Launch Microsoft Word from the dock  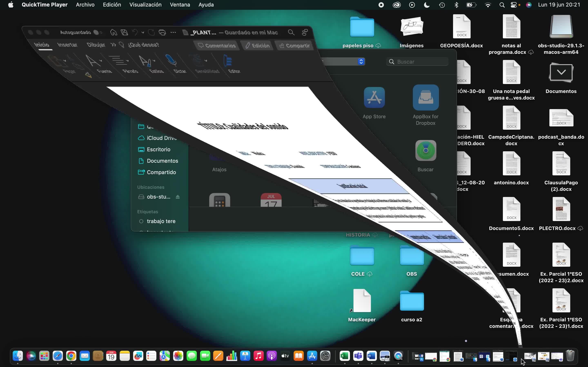click(372, 356)
